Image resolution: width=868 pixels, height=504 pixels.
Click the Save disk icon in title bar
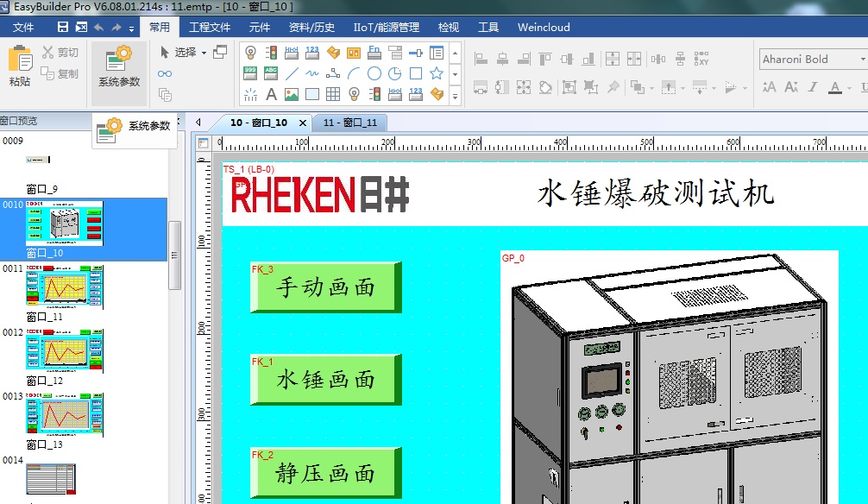[x=63, y=28]
